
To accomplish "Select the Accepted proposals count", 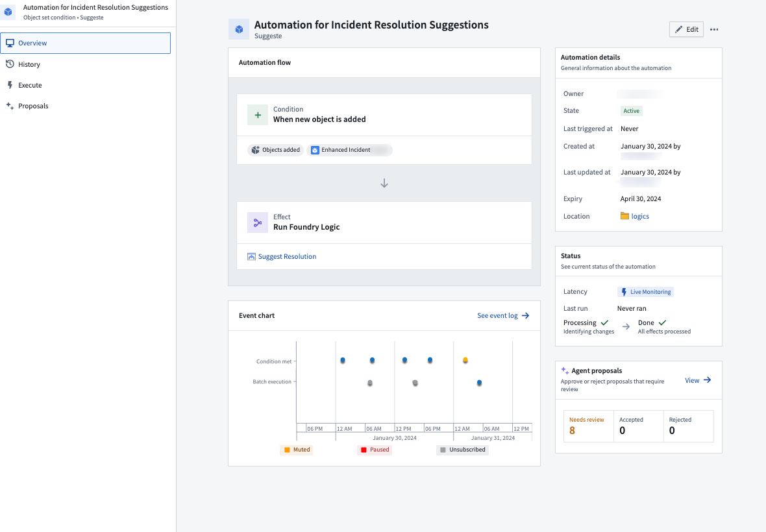I will (639, 426).
